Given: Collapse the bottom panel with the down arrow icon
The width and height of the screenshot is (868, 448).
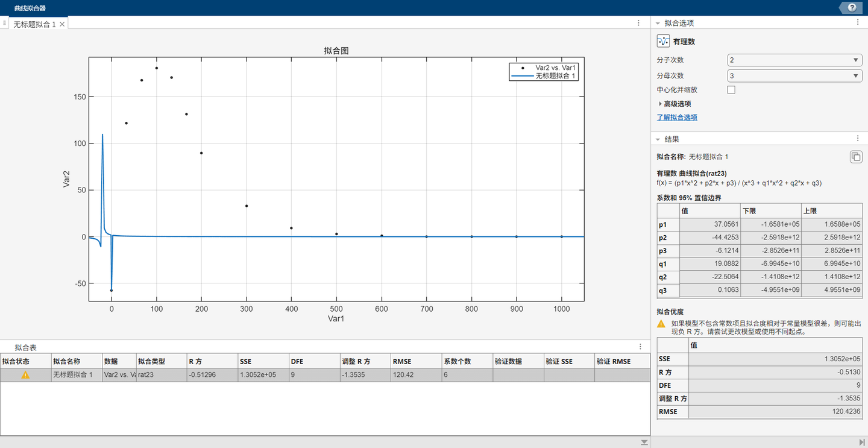Looking at the screenshot, I should [x=644, y=443].
